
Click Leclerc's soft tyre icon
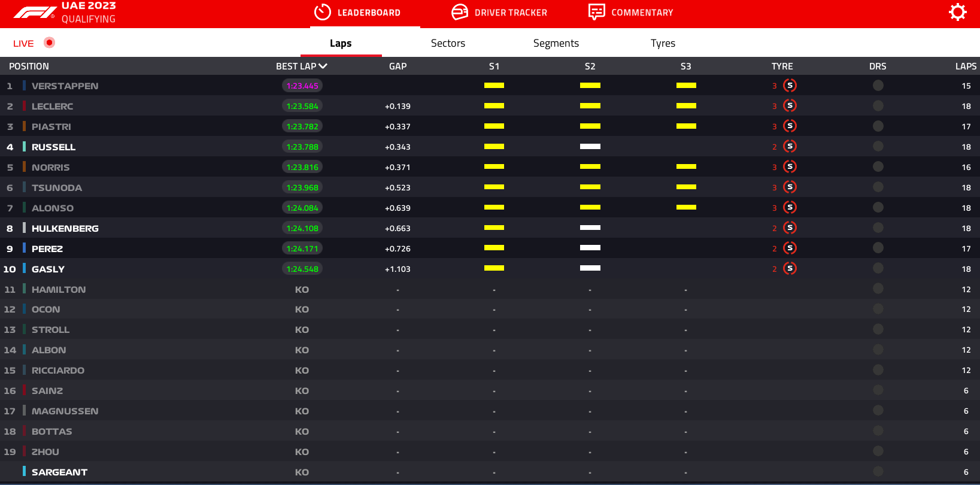point(790,106)
